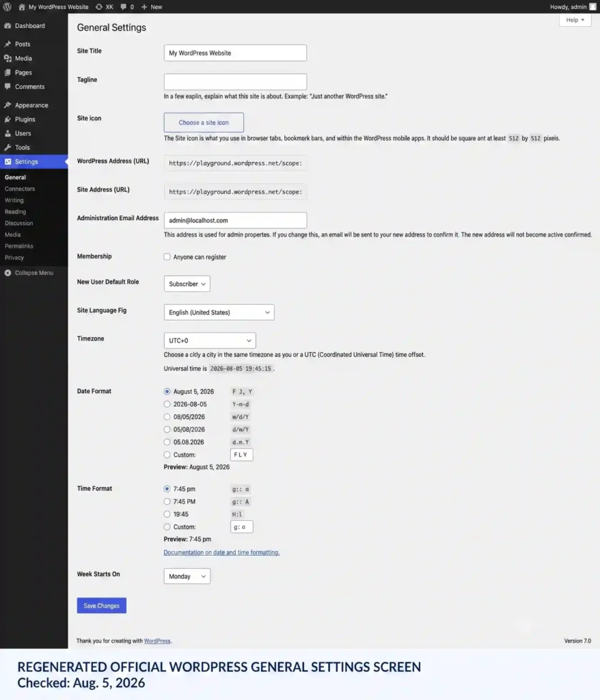Open the Media settings submenu item
Screen dimensions: 600x700
pyautogui.click(x=12, y=234)
